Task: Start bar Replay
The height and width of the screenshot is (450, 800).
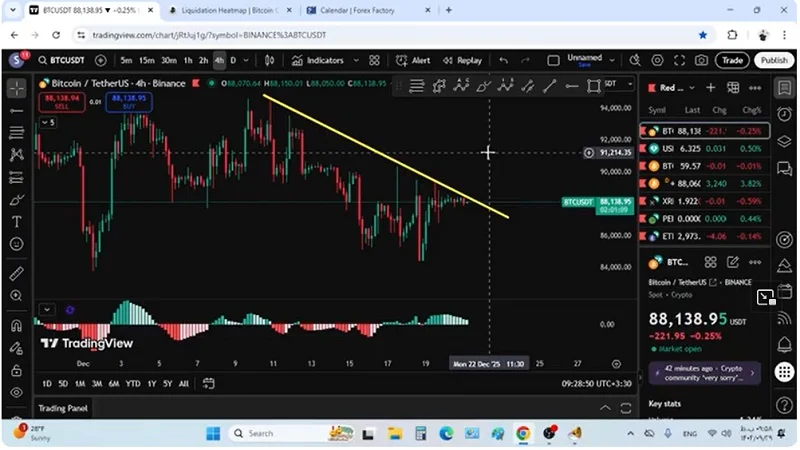Action: 462,60
